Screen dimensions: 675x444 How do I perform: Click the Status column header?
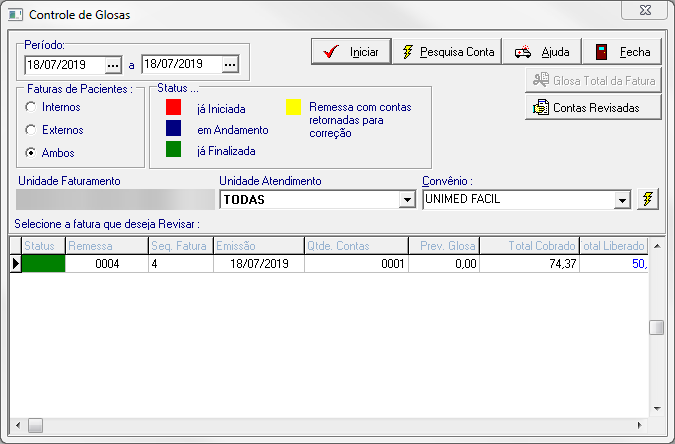(43, 246)
